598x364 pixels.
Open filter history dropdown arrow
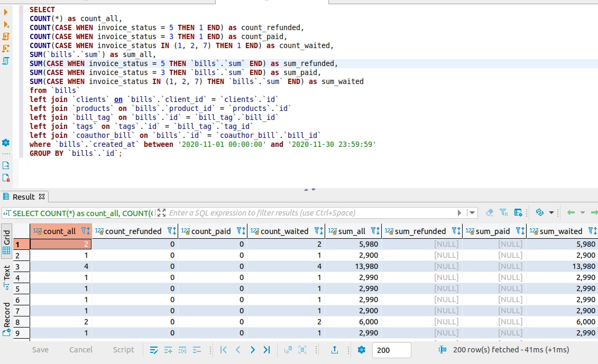(x=472, y=212)
